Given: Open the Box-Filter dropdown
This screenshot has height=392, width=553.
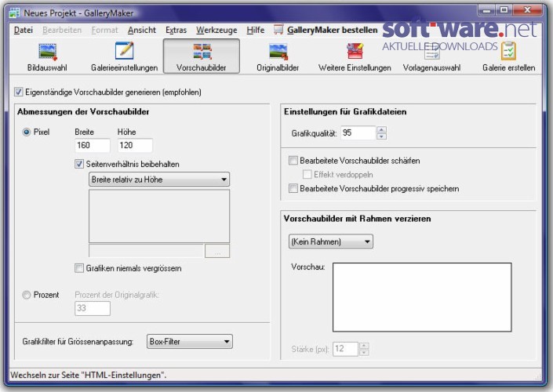Looking at the screenshot, I should pyautogui.click(x=190, y=342).
